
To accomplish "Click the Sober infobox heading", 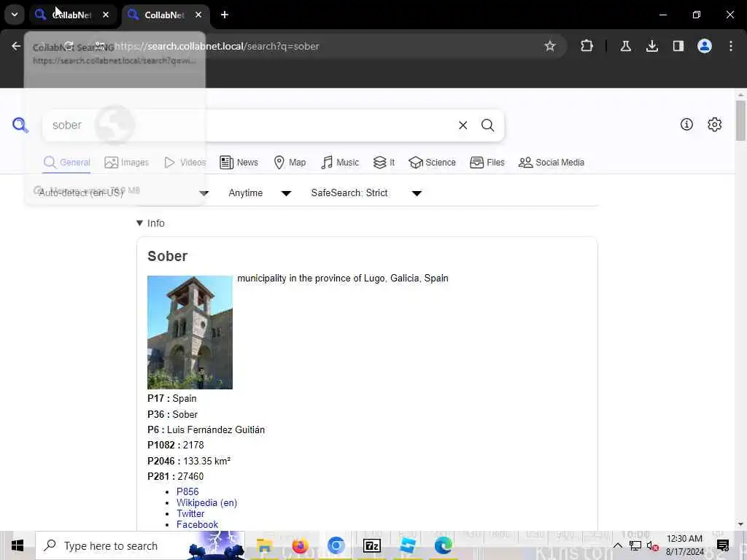I will pos(167,256).
